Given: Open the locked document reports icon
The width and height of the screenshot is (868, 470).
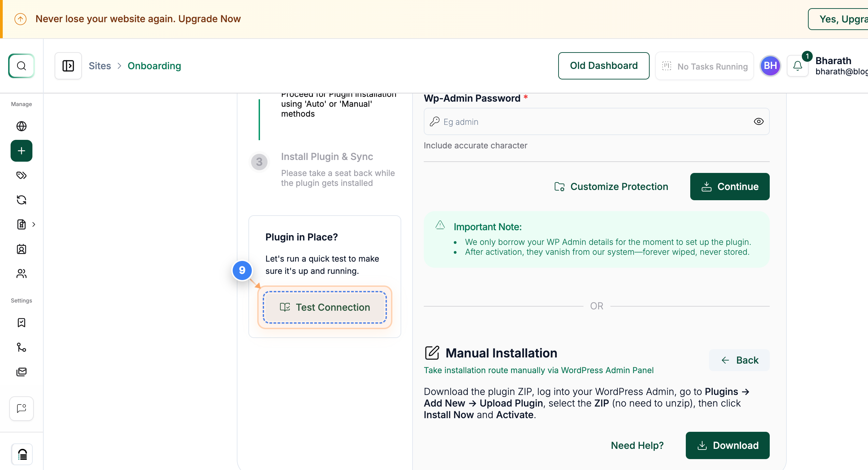Looking at the screenshot, I should pos(21,224).
